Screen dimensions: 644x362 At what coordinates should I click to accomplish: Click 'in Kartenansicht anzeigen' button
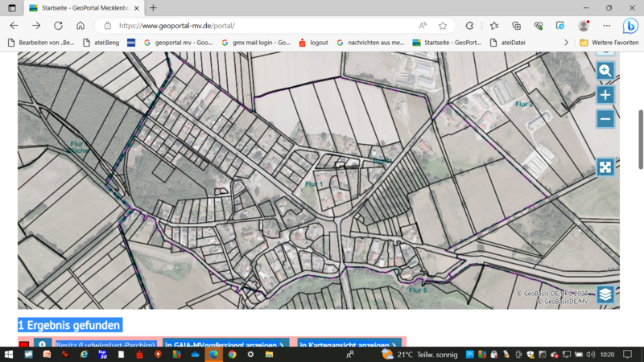coord(349,344)
